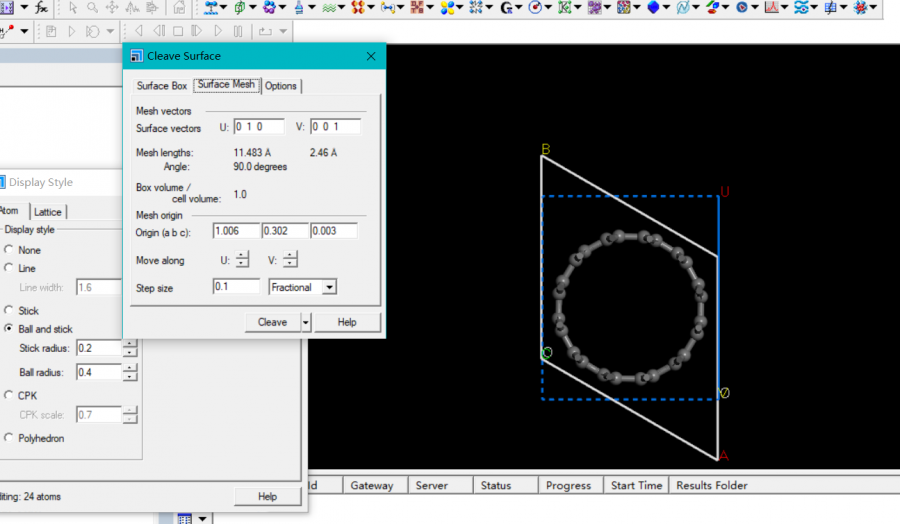Open the green waves CASTEP module icon
The height and width of the screenshot is (524, 900).
click(328, 7)
